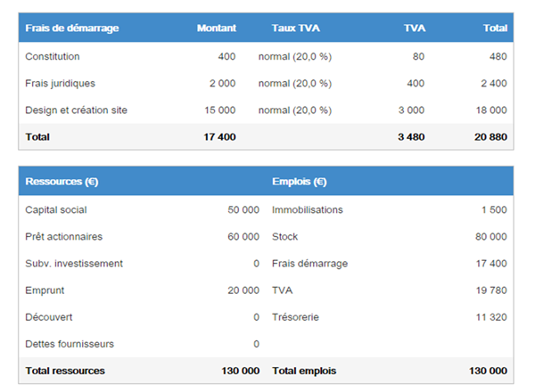Click the Constitution TVA value 80
The height and width of the screenshot is (392, 535).
[418, 56]
